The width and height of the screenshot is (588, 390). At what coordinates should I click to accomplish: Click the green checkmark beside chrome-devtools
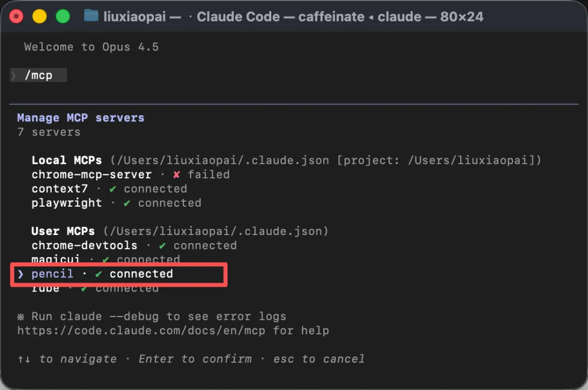click(x=162, y=246)
